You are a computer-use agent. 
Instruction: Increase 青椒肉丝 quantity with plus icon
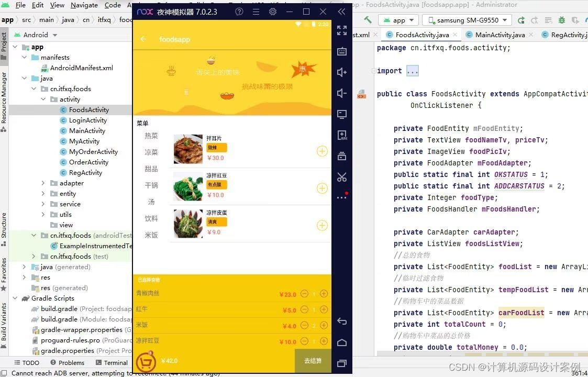[324, 294]
